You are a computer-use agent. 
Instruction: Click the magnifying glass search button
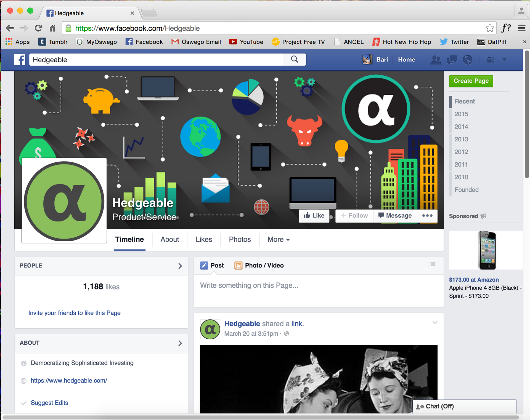(295, 59)
